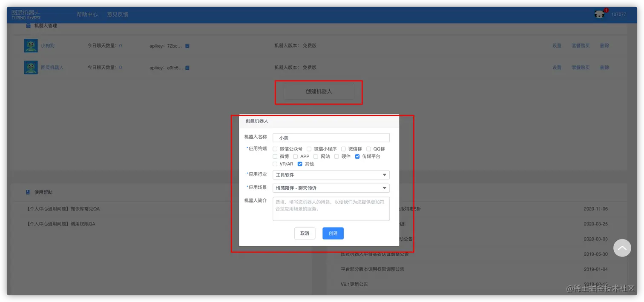This screenshot has height=302, width=644.
Task: Click the 图灵机器人 robot avatar icon
Action: point(31,67)
